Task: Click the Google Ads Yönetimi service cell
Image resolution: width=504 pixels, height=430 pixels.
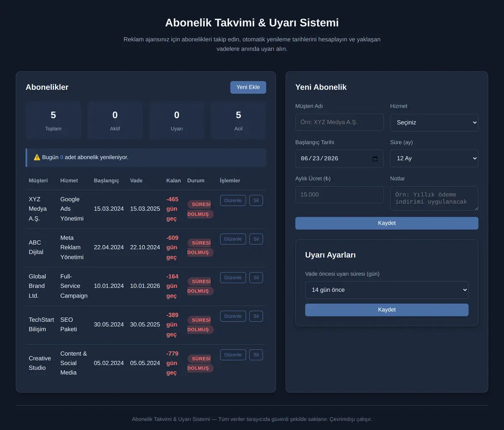Action: (72, 209)
